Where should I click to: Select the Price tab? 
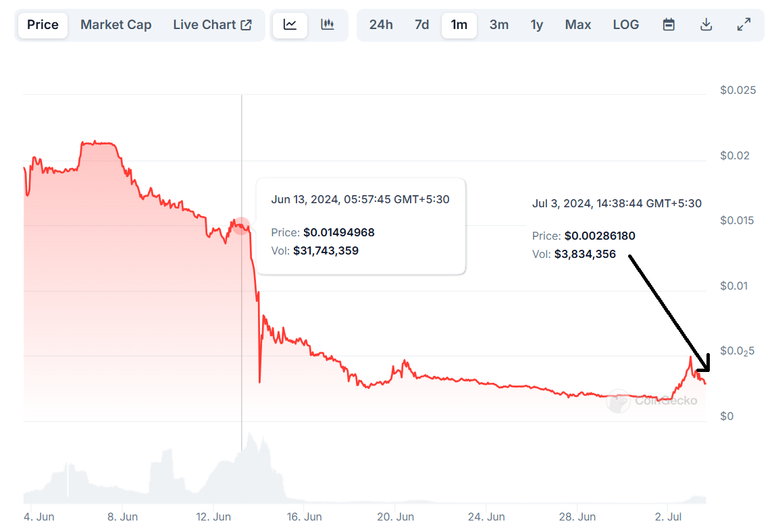[43, 25]
